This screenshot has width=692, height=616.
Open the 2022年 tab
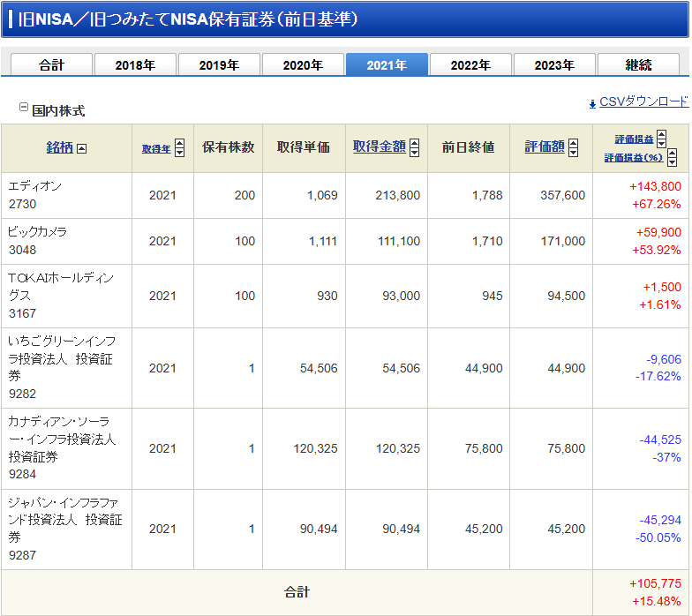(470, 65)
